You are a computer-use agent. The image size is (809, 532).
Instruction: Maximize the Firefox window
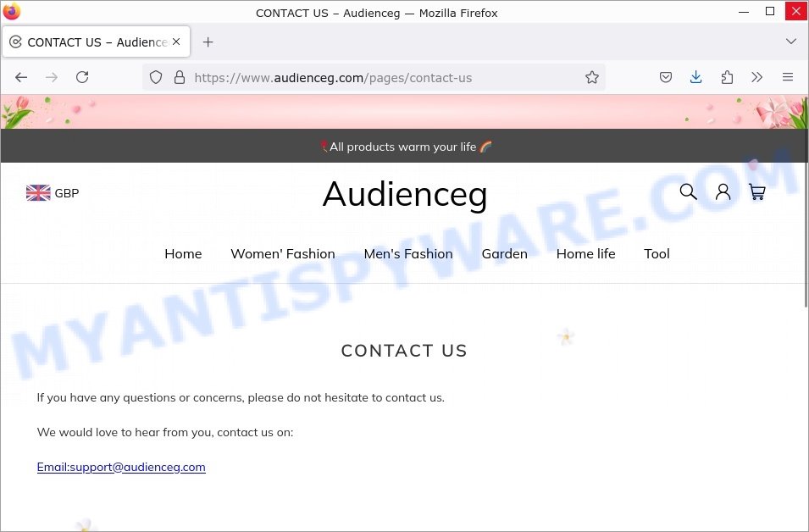(770, 11)
